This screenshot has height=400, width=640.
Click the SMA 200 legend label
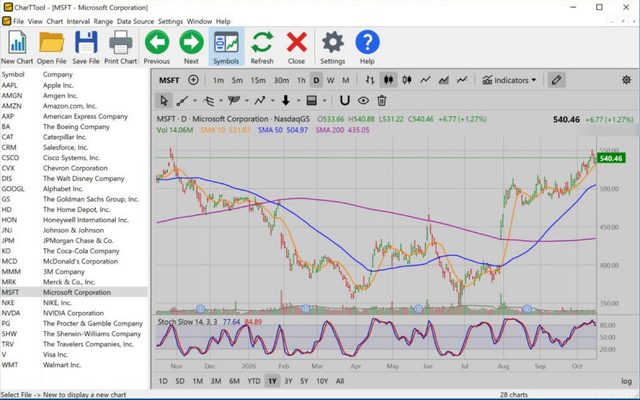coord(342,130)
